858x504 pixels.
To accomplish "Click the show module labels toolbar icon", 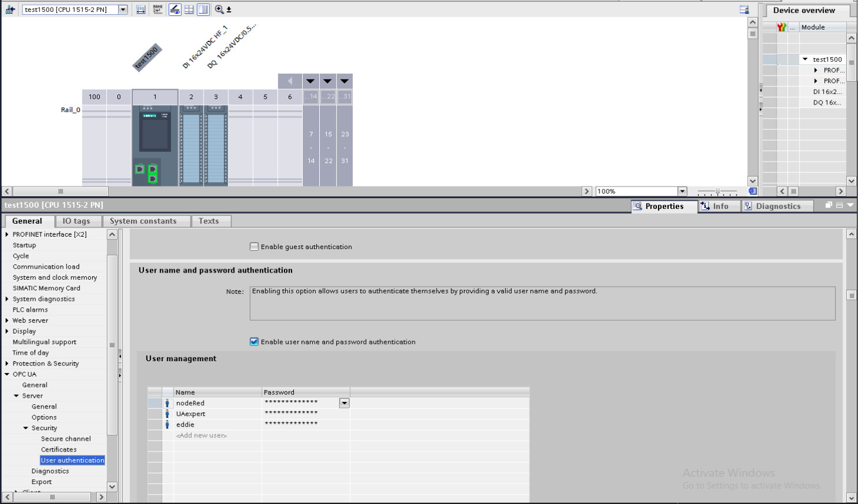I will pos(158,9).
